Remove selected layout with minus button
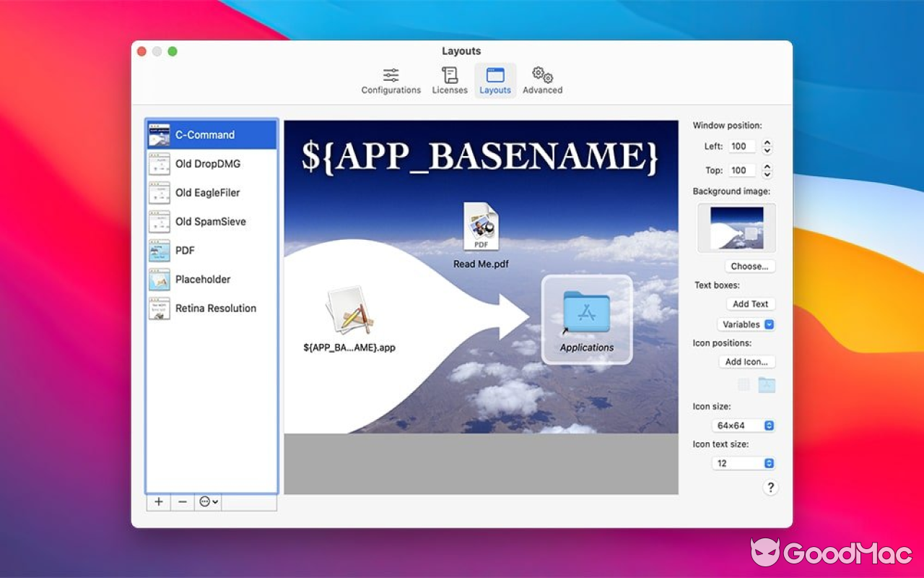Image resolution: width=924 pixels, height=578 pixels. (183, 502)
